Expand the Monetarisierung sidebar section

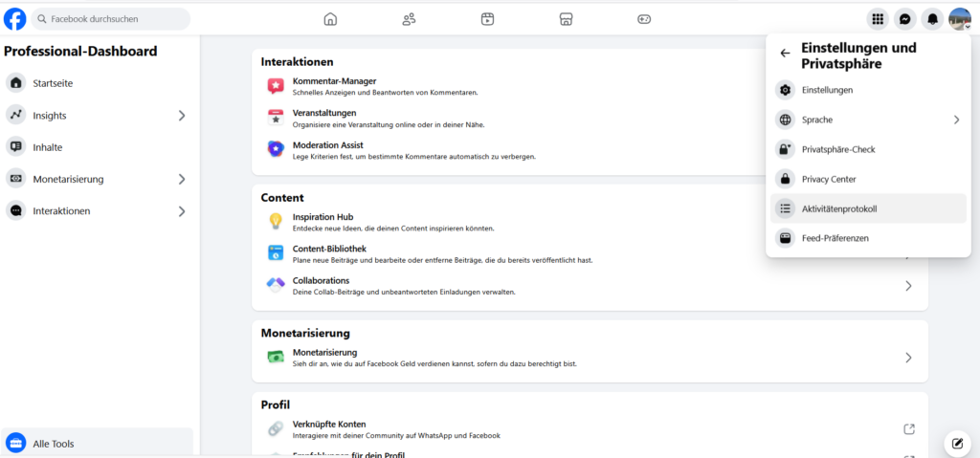point(182,179)
